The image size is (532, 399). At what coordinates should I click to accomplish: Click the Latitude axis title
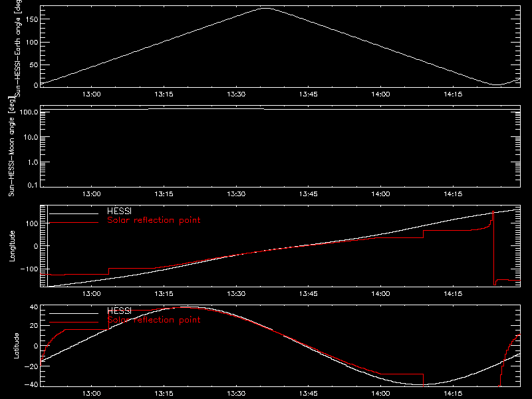[16, 346]
